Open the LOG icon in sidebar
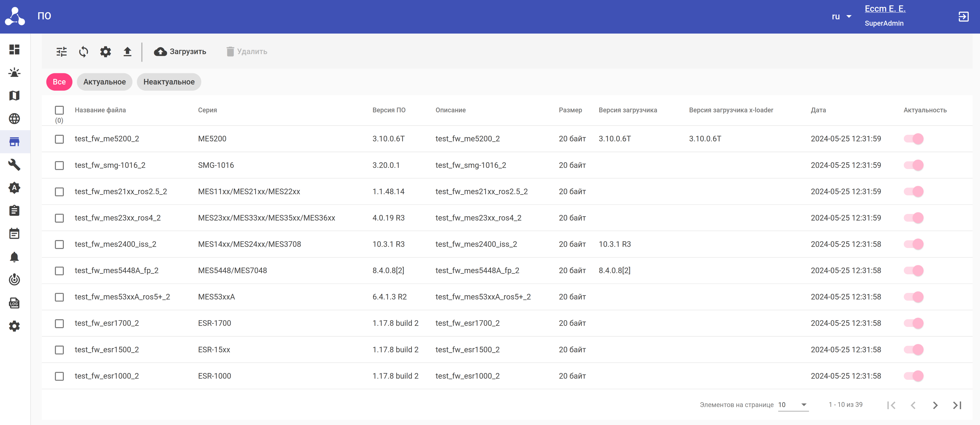980x425 pixels. (x=14, y=303)
